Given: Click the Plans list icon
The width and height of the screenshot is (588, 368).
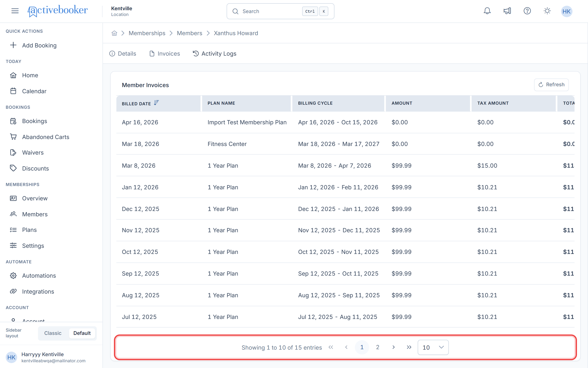Looking at the screenshot, I should coord(13,230).
